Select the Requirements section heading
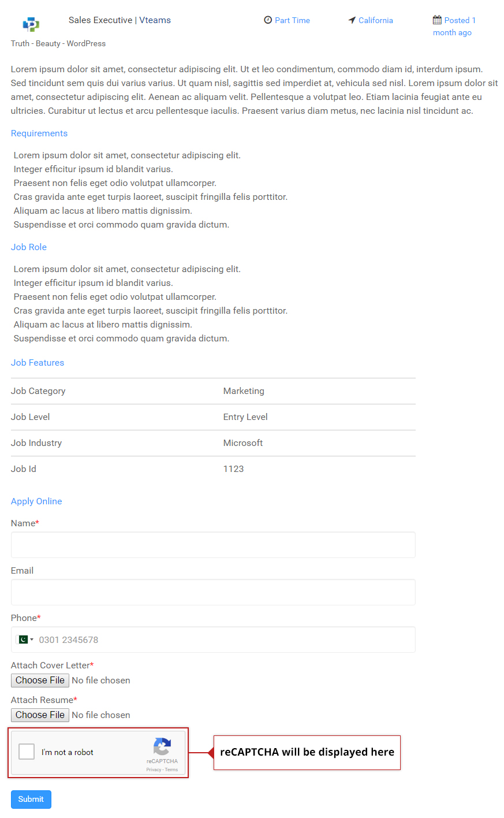The width and height of the screenshot is (504, 818). pyautogui.click(x=39, y=133)
